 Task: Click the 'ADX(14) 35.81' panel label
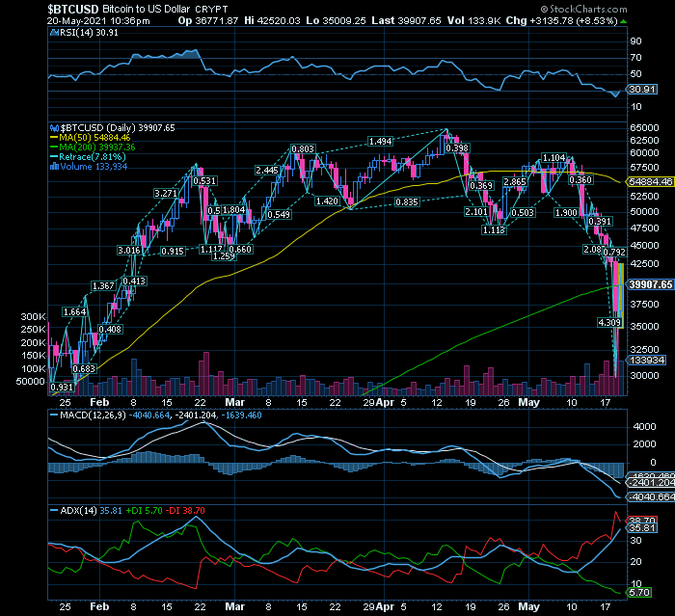[92, 511]
